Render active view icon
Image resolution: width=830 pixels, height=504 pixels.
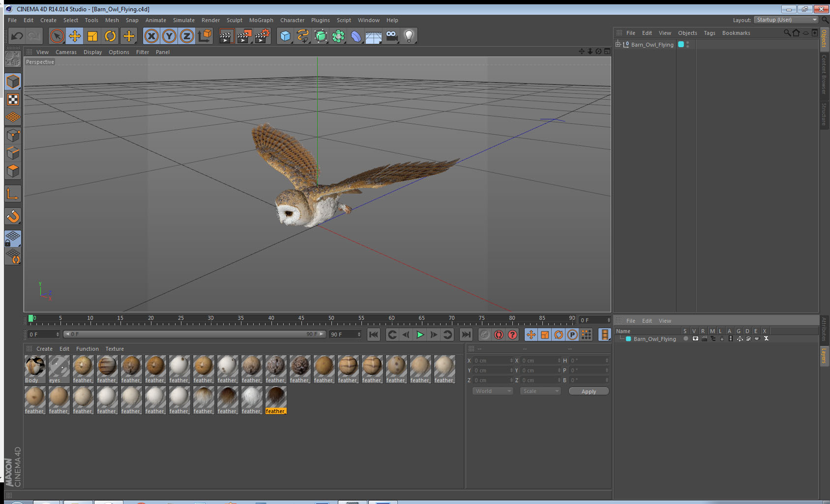[x=226, y=36]
